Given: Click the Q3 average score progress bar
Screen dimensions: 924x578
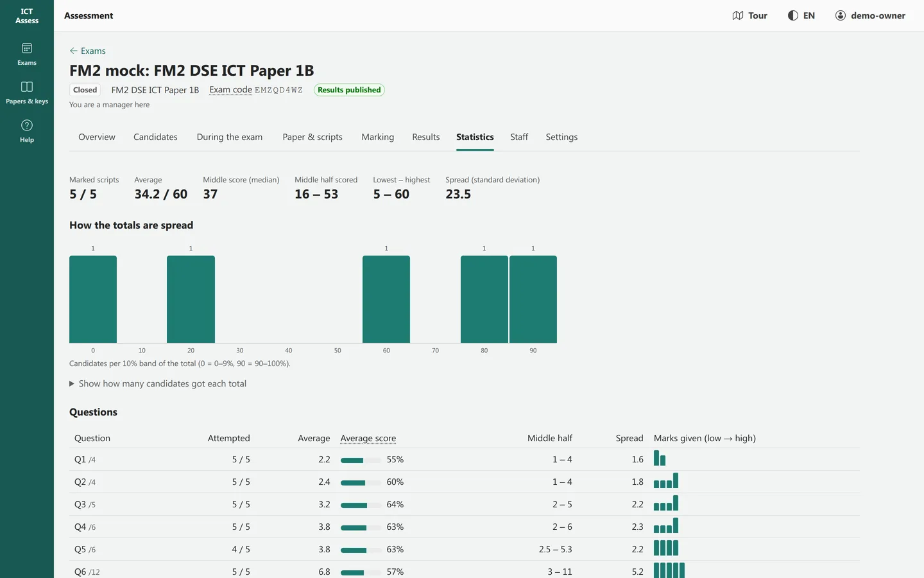Looking at the screenshot, I should point(354,505).
